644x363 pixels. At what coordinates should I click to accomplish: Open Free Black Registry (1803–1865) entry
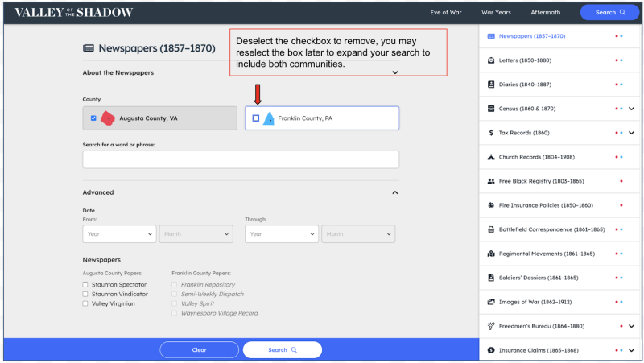[541, 181]
